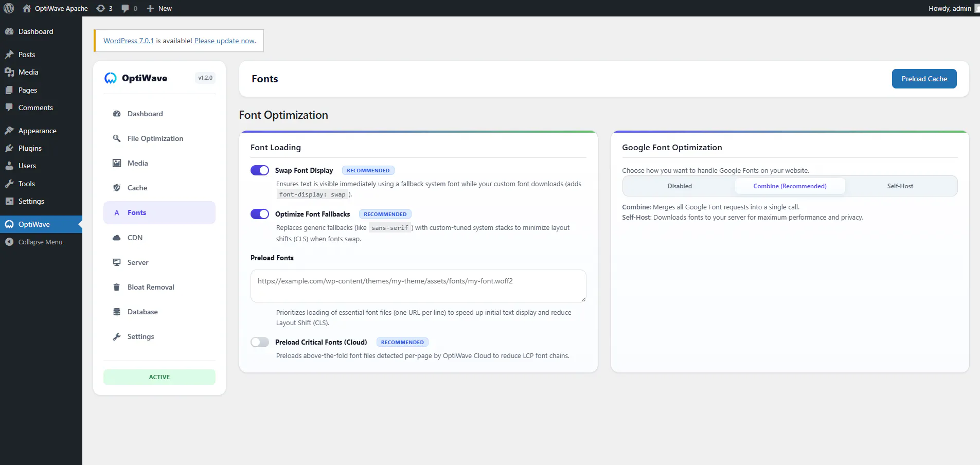Toggle the Optimize Font Fallbacks switch
The height and width of the screenshot is (465, 980).
pos(260,214)
